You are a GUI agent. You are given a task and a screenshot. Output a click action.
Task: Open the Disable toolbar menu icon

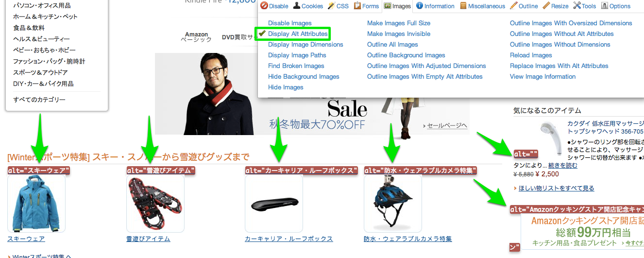(x=264, y=6)
